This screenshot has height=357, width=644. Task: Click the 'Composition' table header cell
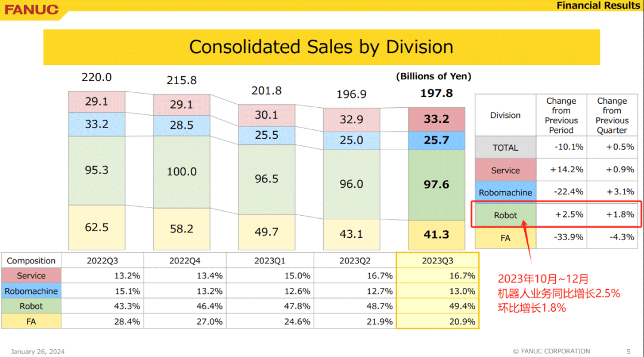click(x=31, y=260)
